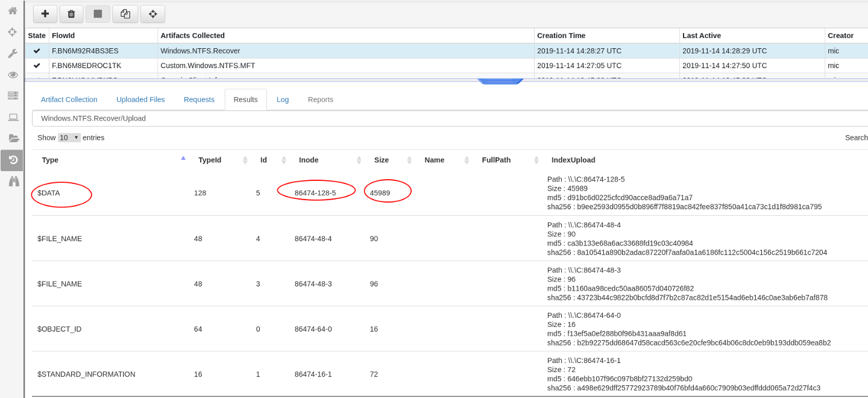Screen dimensions: 868x398
Task: Delete selected flow with the trash icon
Action: [71, 14]
